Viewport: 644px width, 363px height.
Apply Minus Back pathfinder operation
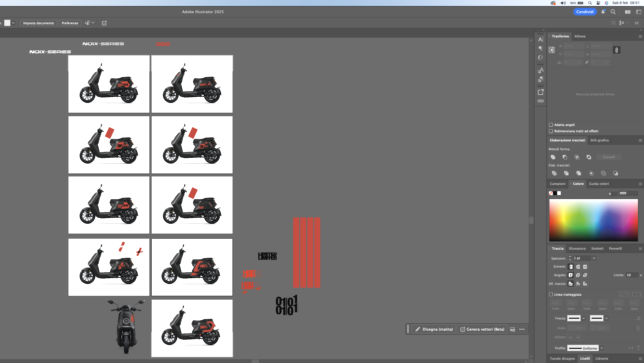tap(615, 173)
